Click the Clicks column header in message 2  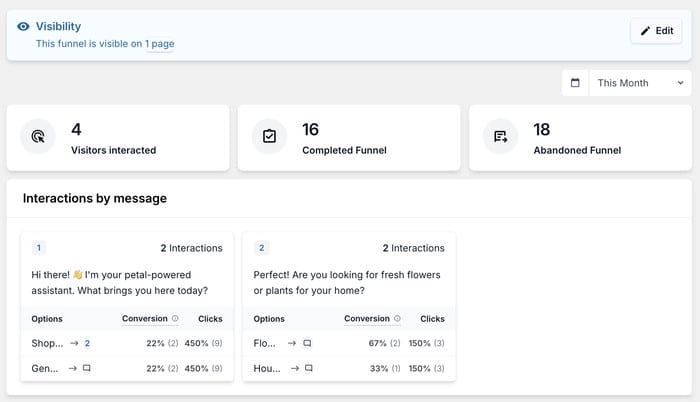point(432,319)
